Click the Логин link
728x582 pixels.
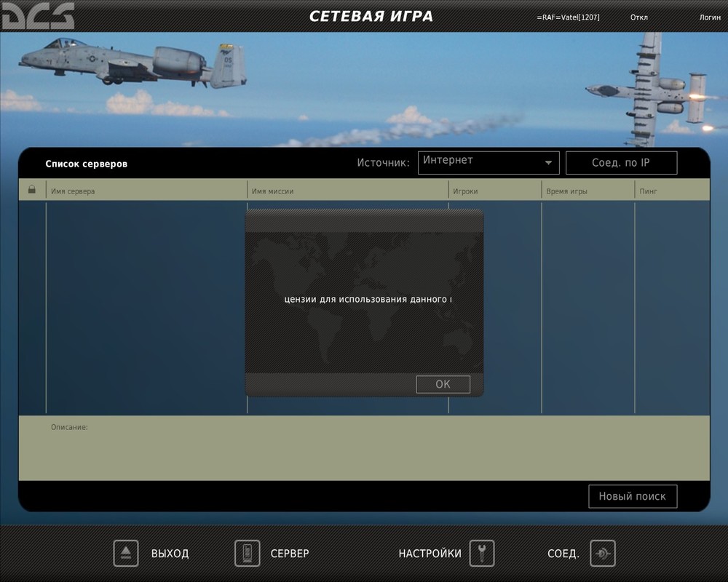710,17
